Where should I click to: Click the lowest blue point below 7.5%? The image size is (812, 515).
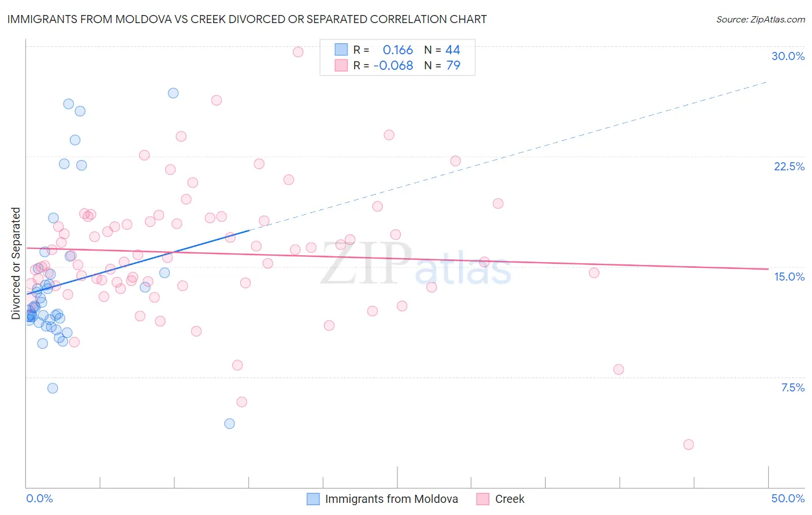229,424
